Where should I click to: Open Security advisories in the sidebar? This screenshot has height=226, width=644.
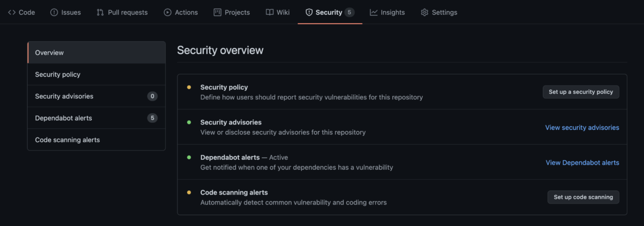pyautogui.click(x=96, y=96)
